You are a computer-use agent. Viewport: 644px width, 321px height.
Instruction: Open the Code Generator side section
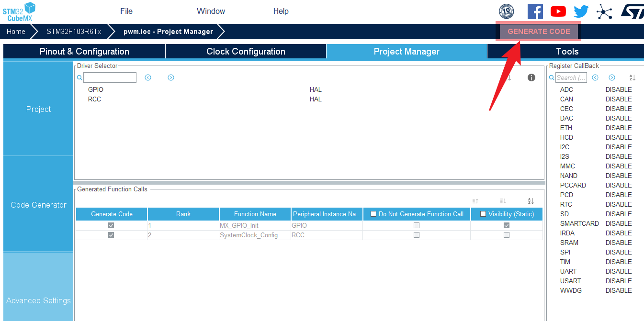(x=38, y=205)
